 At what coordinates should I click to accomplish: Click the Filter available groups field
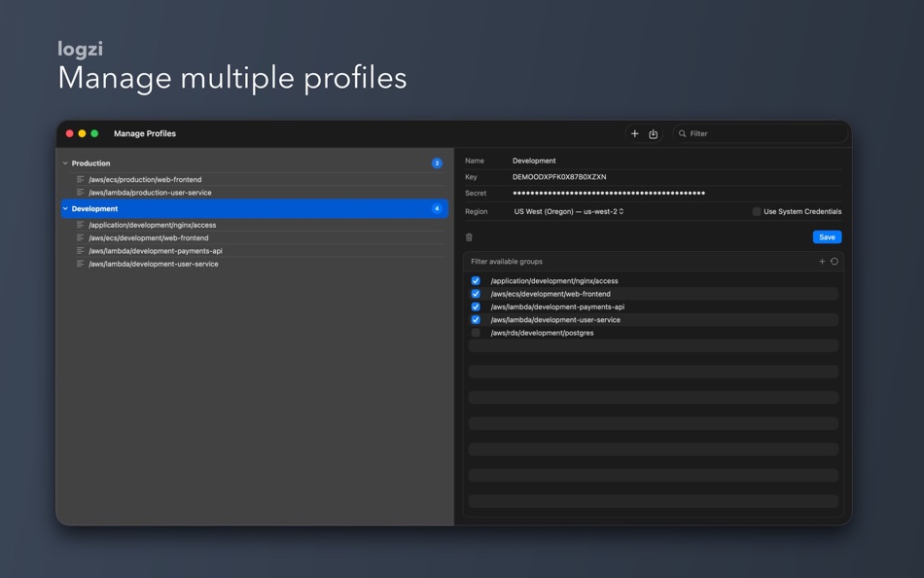tap(584, 261)
